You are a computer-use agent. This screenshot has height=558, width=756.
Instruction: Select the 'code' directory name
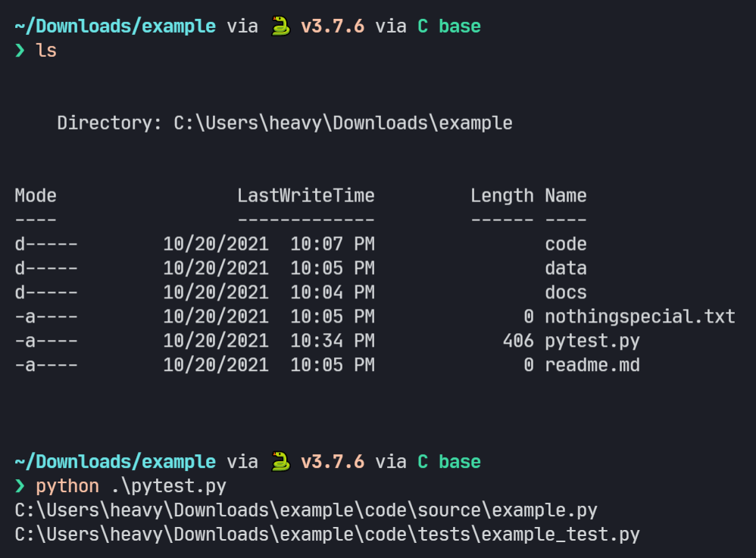coord(566,244)
